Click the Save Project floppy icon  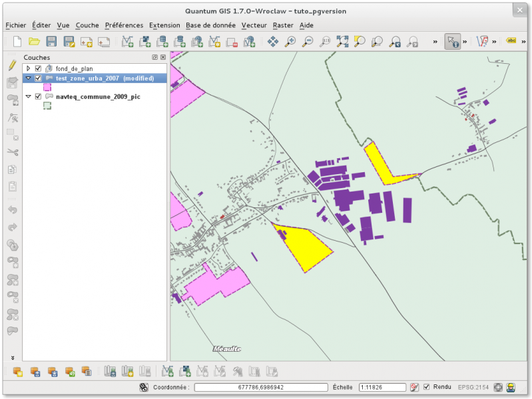click(51, 41)
